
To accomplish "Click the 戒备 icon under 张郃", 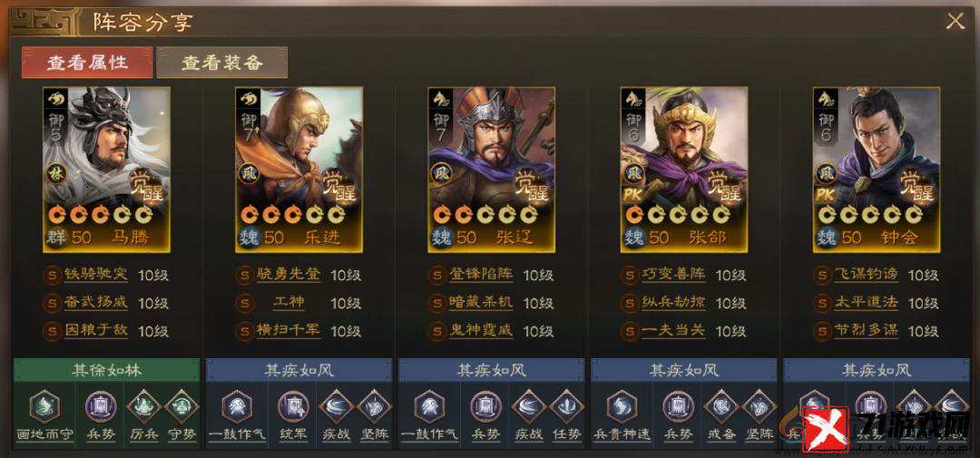I will tap(720, 407).
